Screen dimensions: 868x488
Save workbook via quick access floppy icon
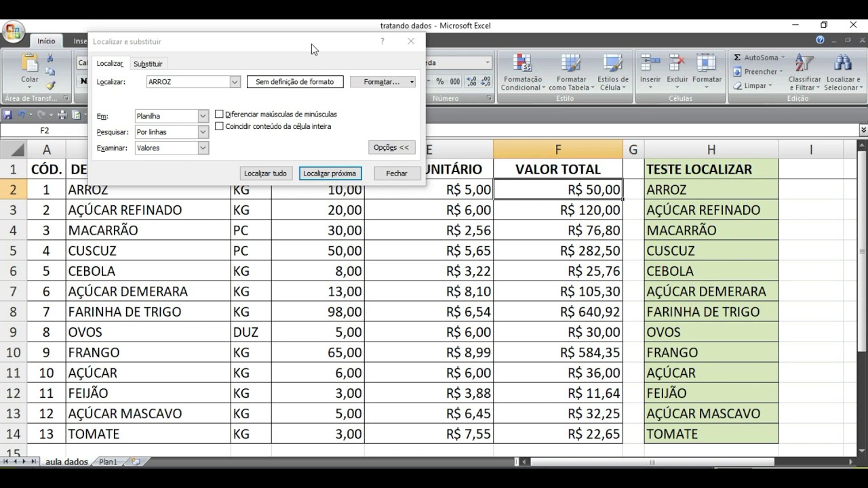click(8, 115)
